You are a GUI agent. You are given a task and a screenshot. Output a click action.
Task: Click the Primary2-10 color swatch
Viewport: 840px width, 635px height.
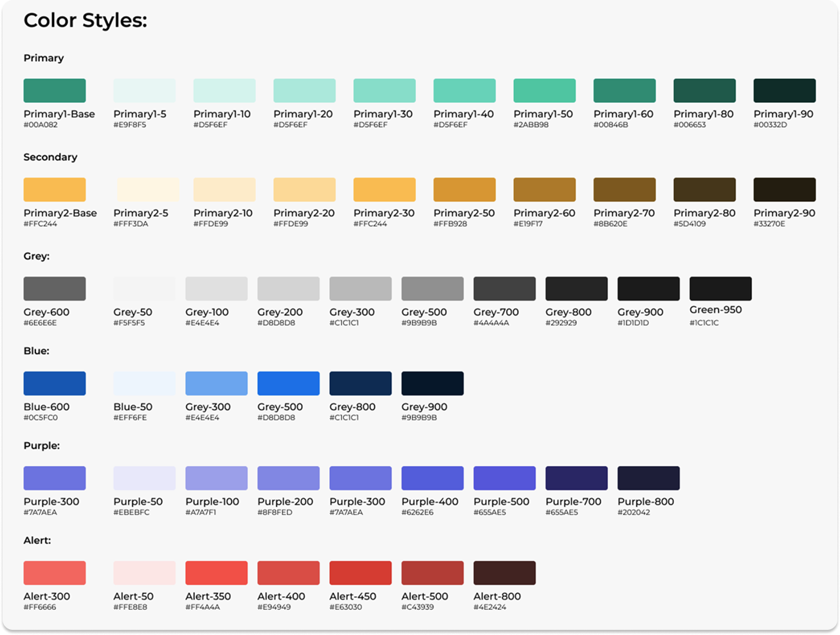[x=224, y=190]
